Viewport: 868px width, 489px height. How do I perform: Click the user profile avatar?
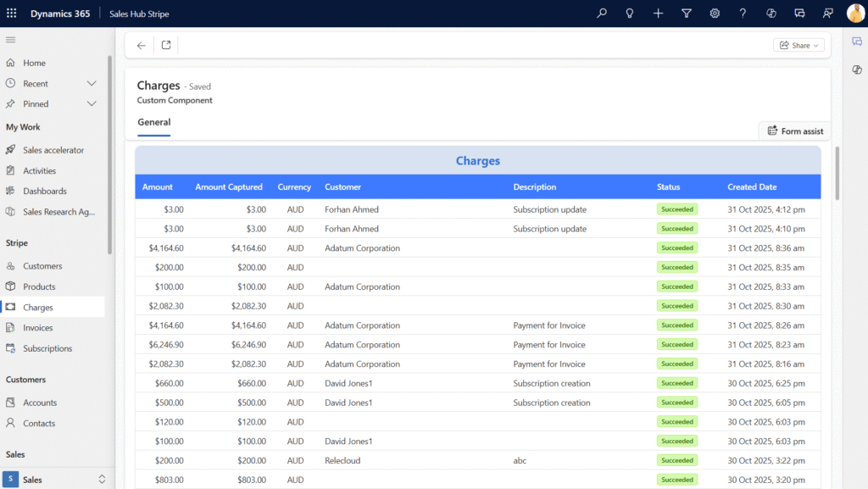click(x=855, y=14)
